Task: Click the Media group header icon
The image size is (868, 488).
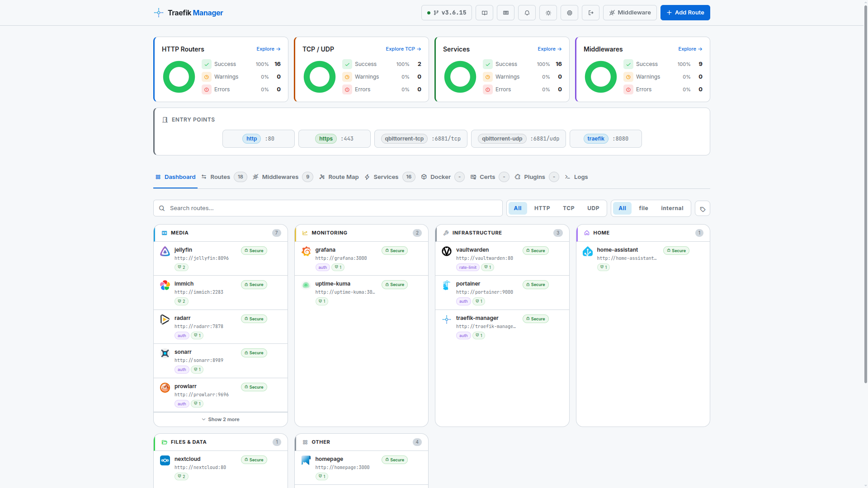Action: point(165,233)
